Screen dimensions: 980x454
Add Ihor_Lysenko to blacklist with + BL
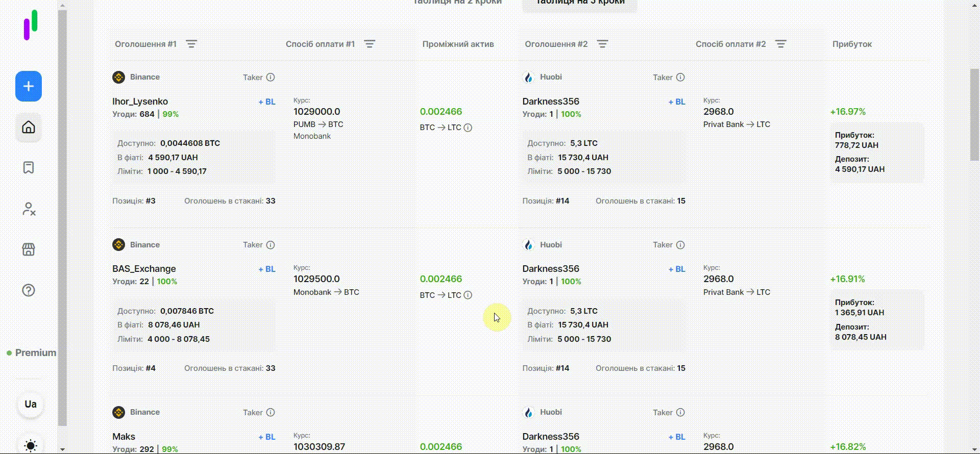tap(267, 102)
